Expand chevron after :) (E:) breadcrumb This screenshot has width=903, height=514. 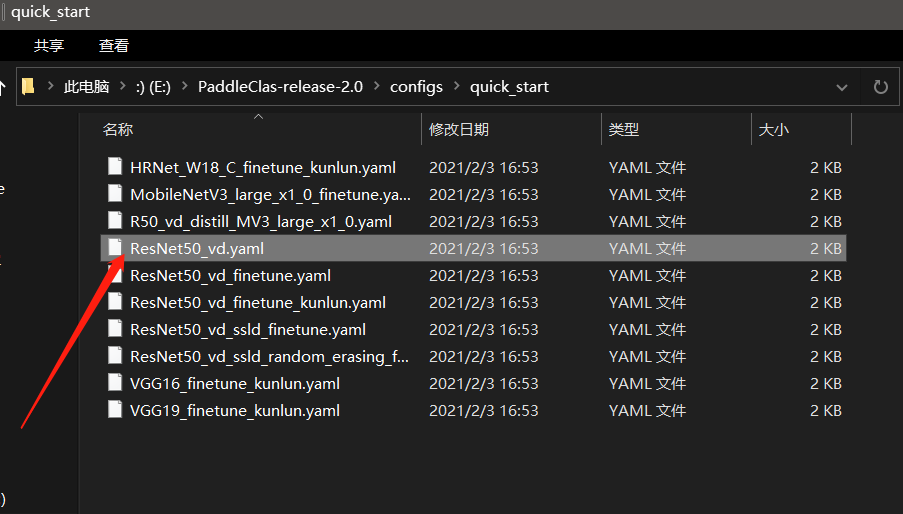pos(184,86)
